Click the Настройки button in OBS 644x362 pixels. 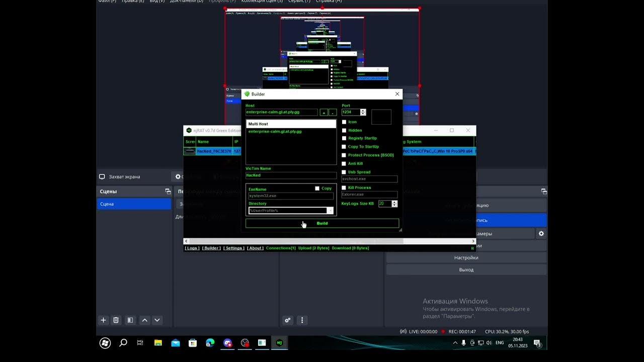coord(466,258)
